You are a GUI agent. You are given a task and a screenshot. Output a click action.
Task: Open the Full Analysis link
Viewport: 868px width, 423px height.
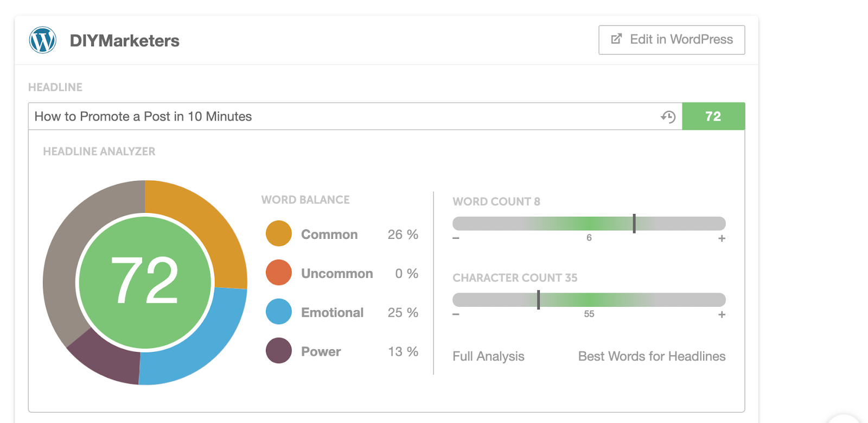pyautogui.click(x=488, y=356)
